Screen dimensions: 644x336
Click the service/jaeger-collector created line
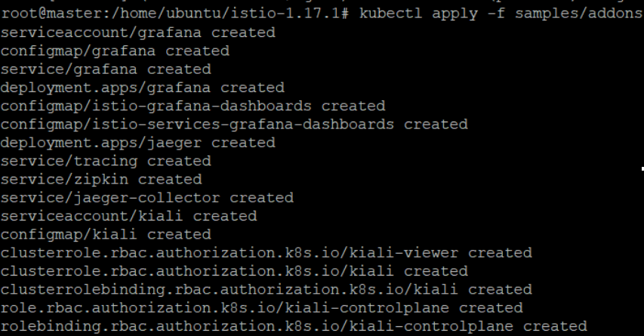point(147,198)
